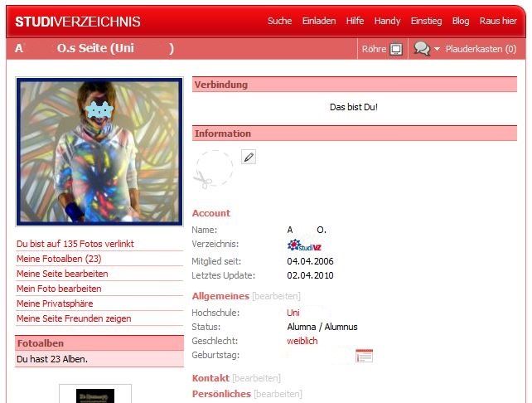The width and height of the screenshot is (532, 403).
Task: Click the text 'Du hast 23 Alben.'
Action: (52, 359)
